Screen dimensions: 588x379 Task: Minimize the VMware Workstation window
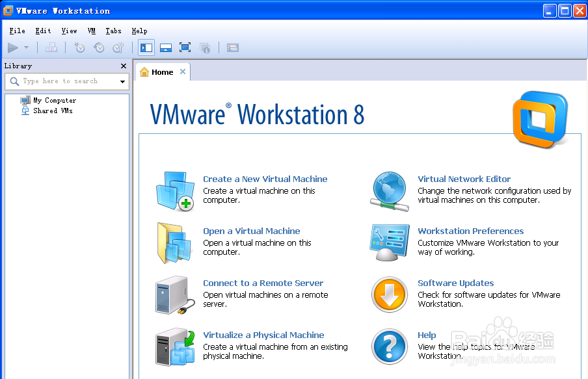pyautogui.click(x=550, y=11)
